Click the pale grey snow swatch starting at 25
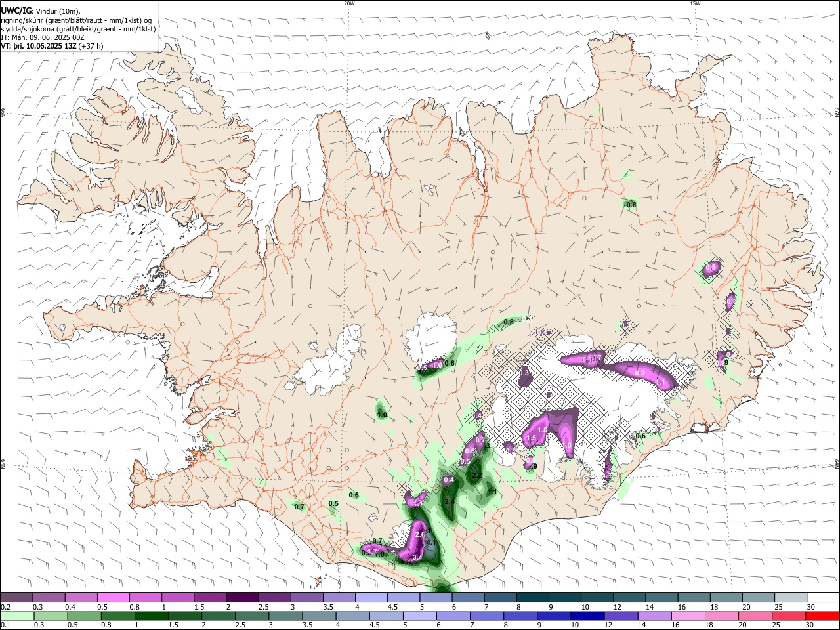This screenshot has width=840, height=630. (x=791, y=598)
